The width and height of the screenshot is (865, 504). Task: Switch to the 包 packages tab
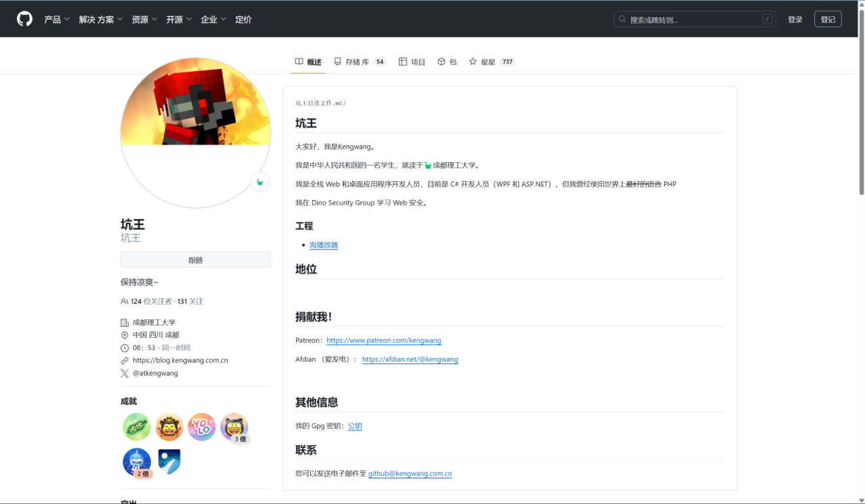click(x=447, y=61)
